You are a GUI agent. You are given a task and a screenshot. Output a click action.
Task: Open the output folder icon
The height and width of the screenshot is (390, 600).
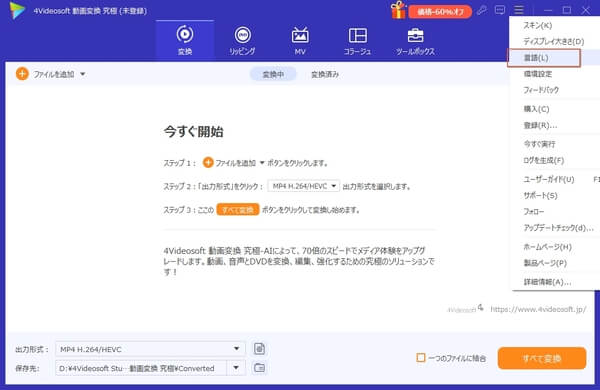[259, 368]
